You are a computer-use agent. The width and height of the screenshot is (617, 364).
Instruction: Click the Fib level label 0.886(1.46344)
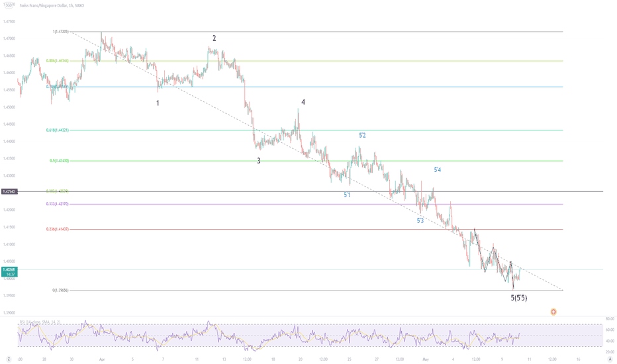pos(58,61)
